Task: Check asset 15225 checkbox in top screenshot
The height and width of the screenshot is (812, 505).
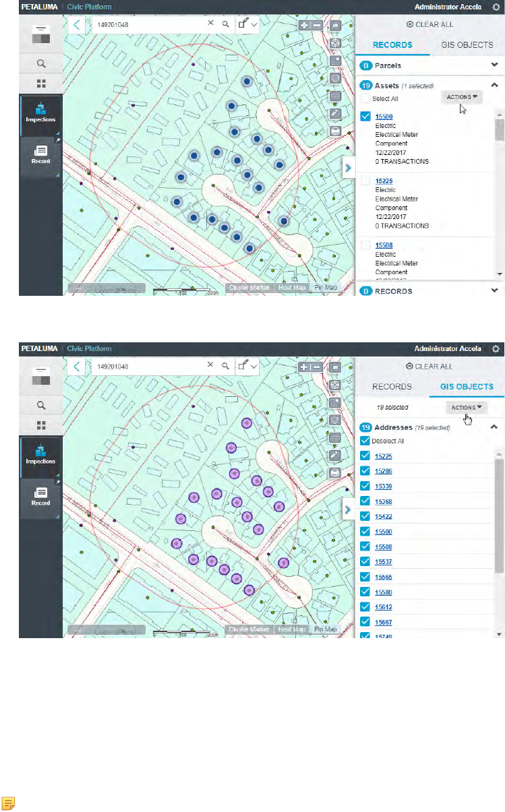Action: click(365, 181)
